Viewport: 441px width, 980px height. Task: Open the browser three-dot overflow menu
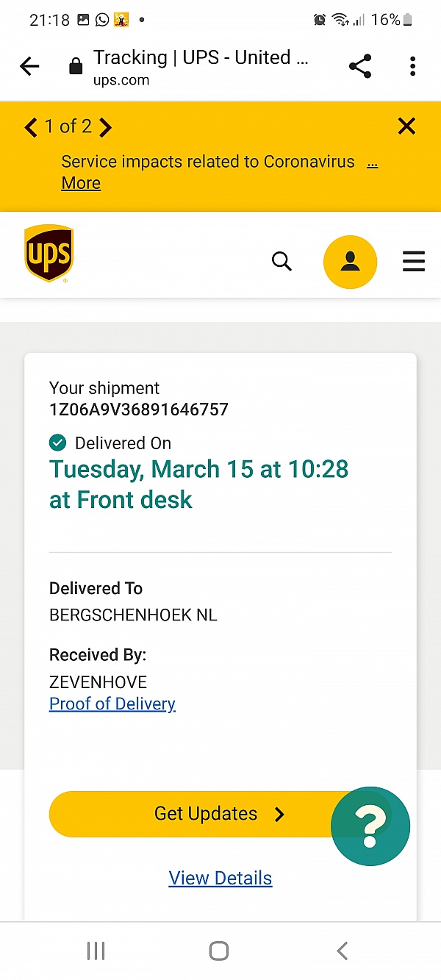(x=413, y=67)
